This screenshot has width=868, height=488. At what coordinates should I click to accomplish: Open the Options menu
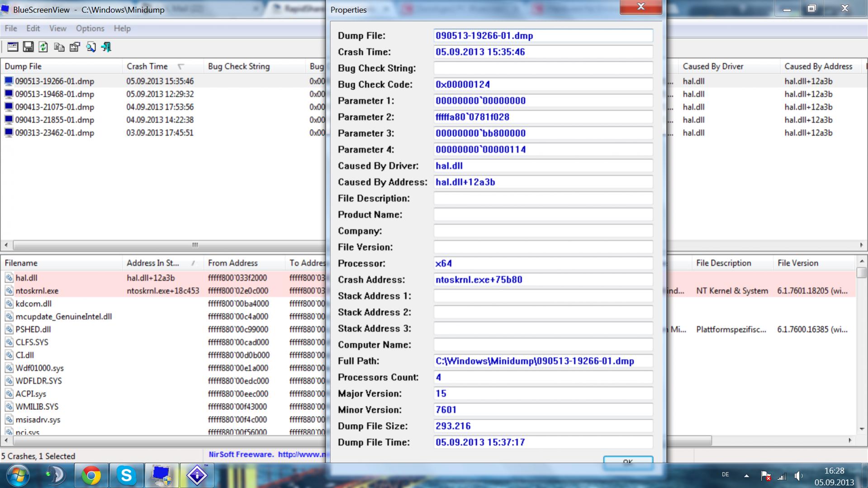[90, 28]
